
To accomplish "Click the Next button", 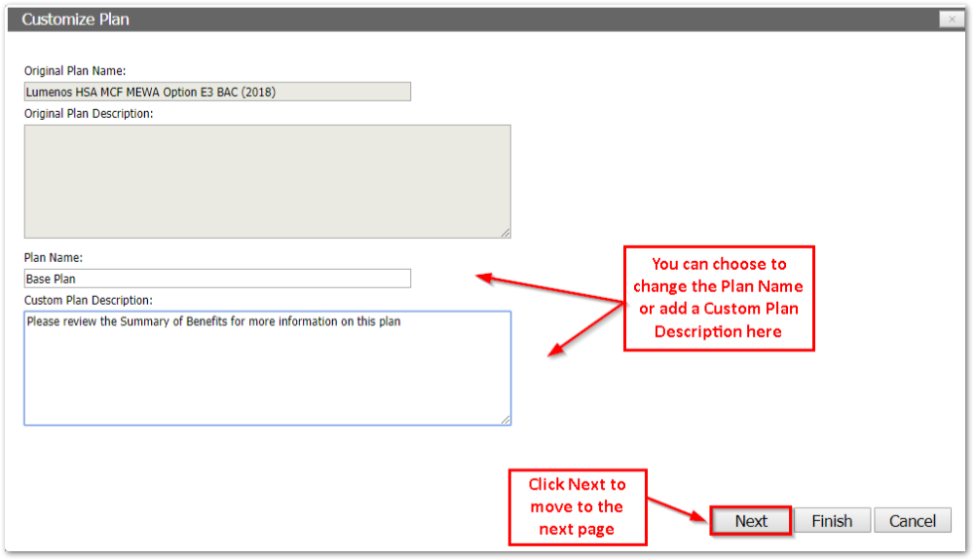I will coord(750,520).
